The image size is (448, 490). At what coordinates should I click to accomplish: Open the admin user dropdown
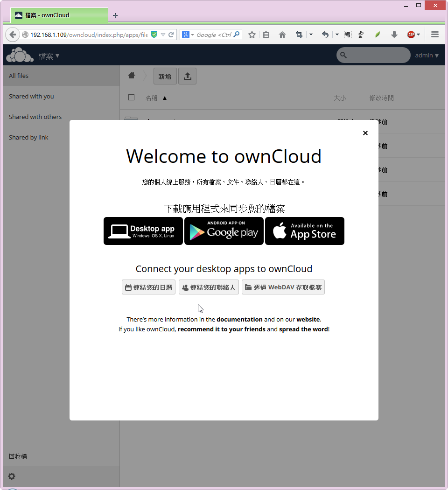coord(427,56)
